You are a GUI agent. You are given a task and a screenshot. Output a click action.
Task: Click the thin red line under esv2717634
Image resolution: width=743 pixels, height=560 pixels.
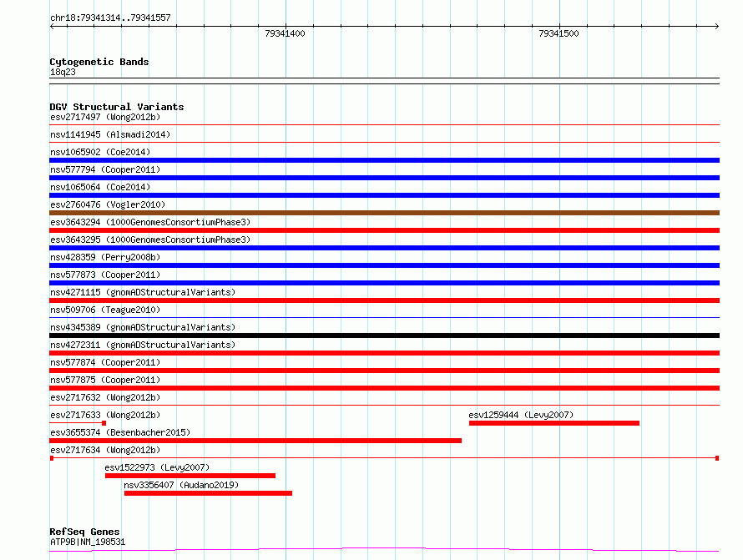(384, 458)
